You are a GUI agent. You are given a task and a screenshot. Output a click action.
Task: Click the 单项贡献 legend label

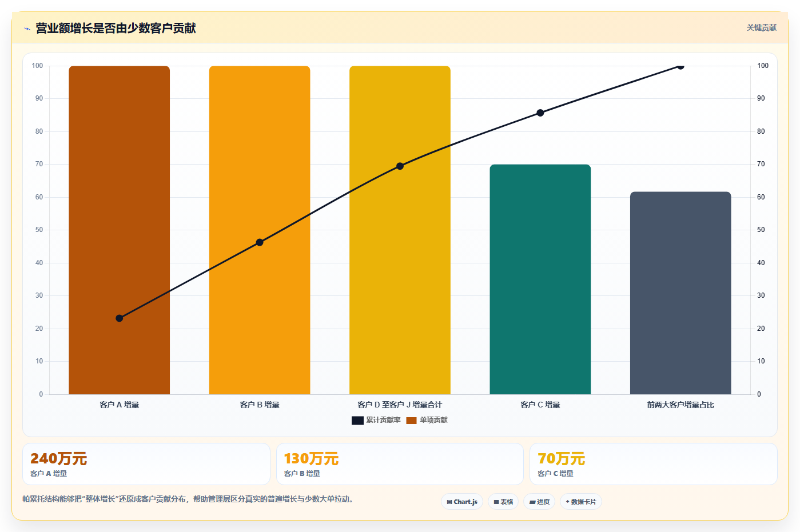(433, 420)
